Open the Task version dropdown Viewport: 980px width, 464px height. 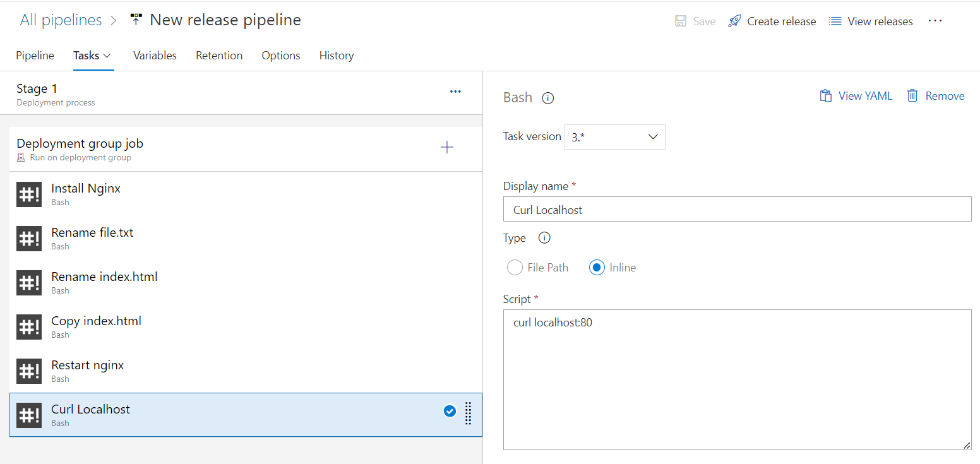[614, 137]
